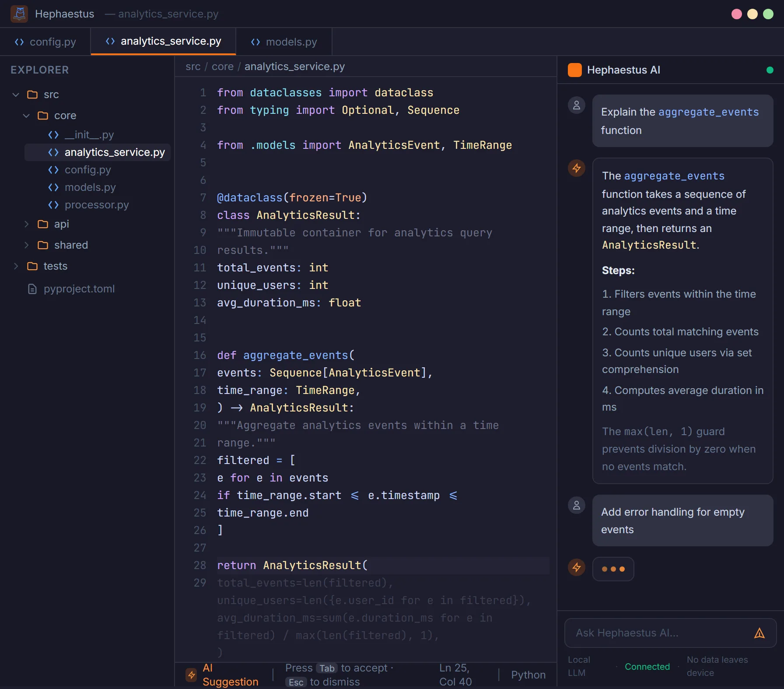
Task: Open the models.py tab
Action: pyautogui.click(x=284, y=42)
